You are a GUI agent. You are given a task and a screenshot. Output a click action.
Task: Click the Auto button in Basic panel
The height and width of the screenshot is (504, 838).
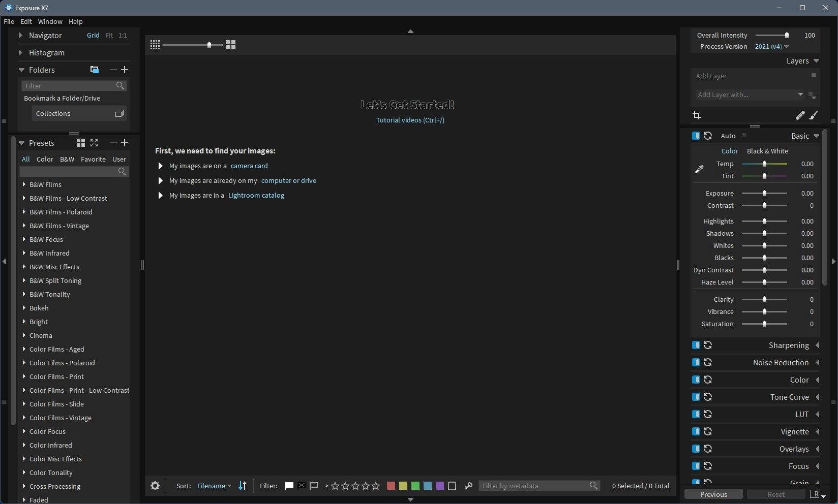click(728, 136)
